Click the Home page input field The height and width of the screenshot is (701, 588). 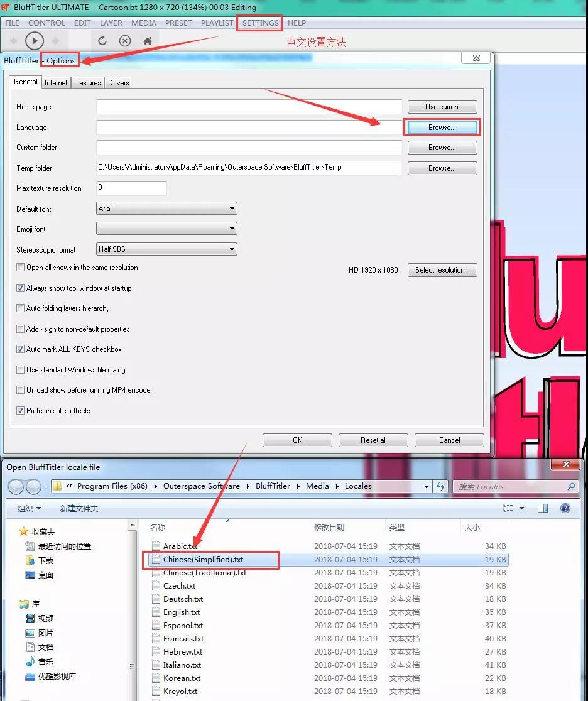[249, 107]
